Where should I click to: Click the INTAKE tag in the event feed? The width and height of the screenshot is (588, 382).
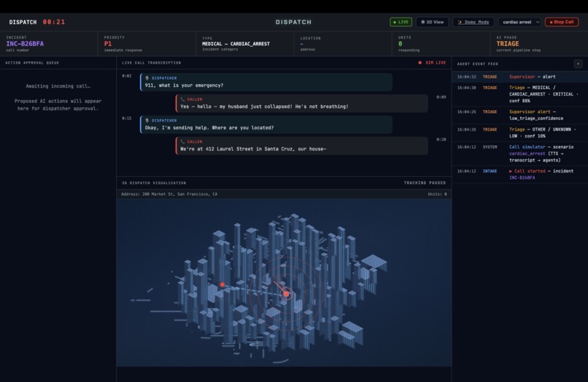tap(490, 172)
